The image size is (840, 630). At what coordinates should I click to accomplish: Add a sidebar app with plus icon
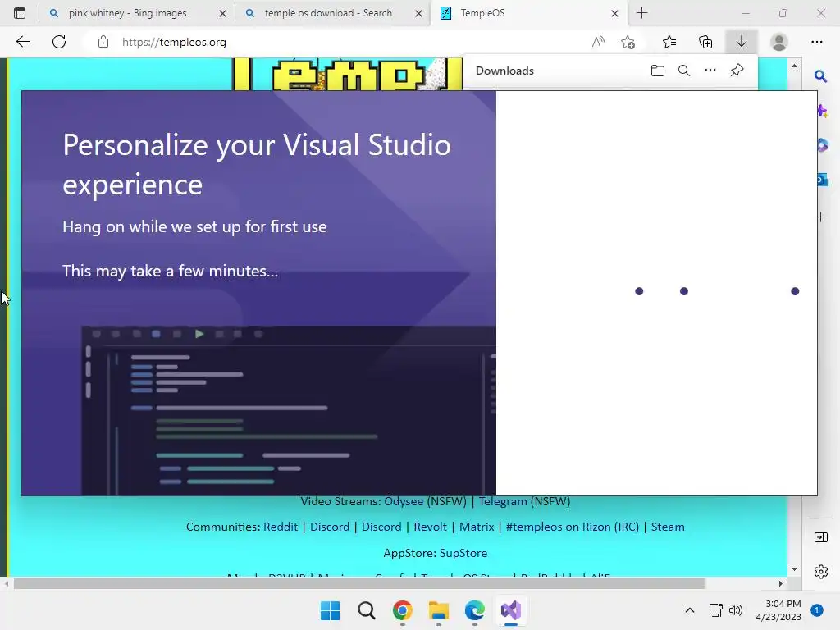pyautogui.click(x=821, y=217)
